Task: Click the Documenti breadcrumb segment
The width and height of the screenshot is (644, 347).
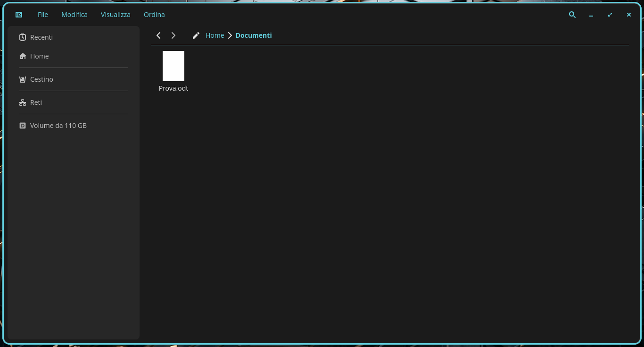Action: click(x=254, y=35)
